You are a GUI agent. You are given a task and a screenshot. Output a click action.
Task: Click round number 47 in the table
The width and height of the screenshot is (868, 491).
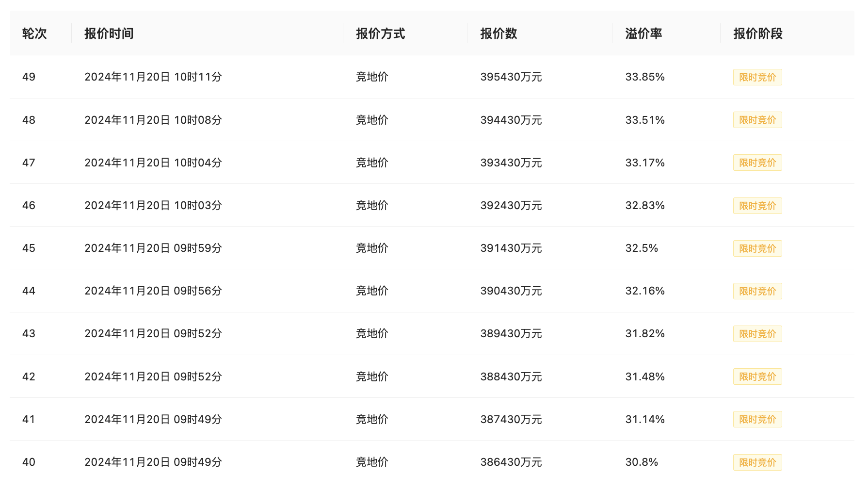29,163
